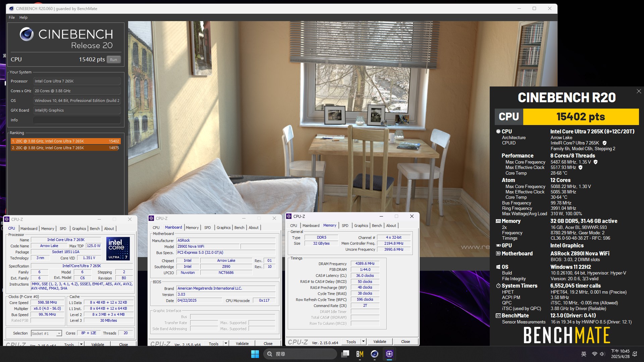The image size is (644, 362).
Task: Click the Cinebench Info input field
Action: [77, 120]
